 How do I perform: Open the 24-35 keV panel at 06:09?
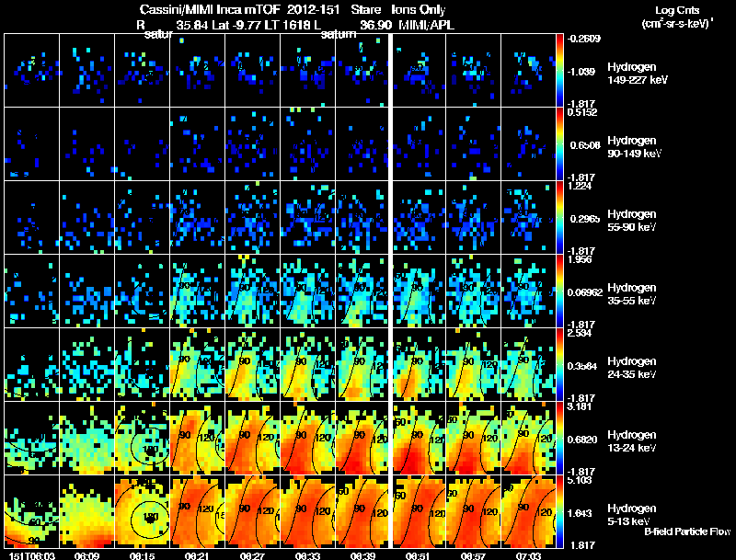click(86, 365)
